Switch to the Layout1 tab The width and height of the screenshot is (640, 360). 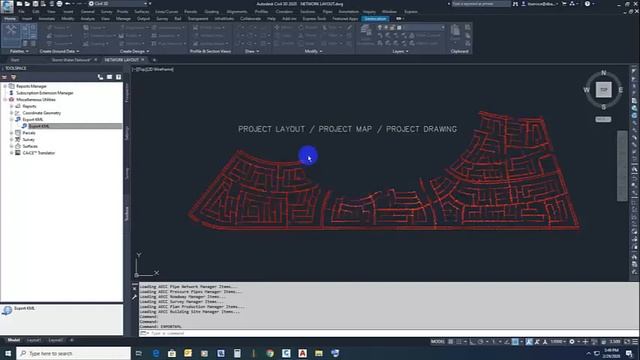(33, 340)
